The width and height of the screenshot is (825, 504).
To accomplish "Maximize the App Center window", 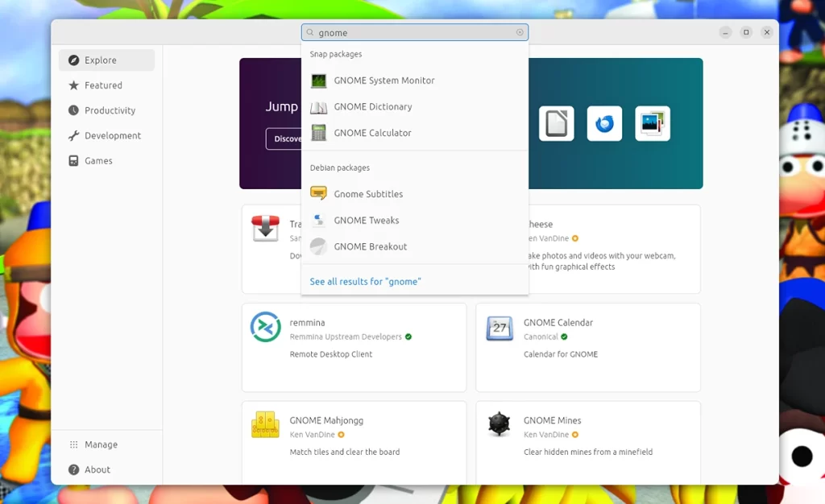I will pos(746,32).
